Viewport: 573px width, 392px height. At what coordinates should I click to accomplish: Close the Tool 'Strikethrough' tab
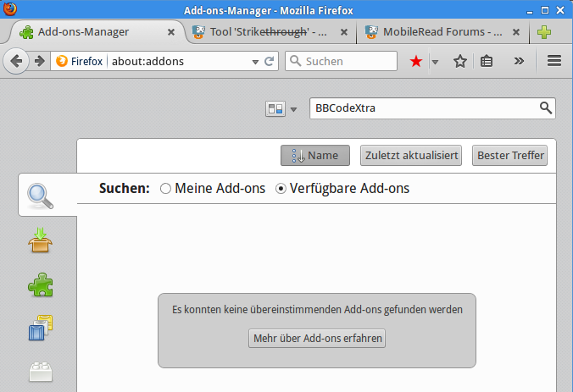[x=344, y=32]
